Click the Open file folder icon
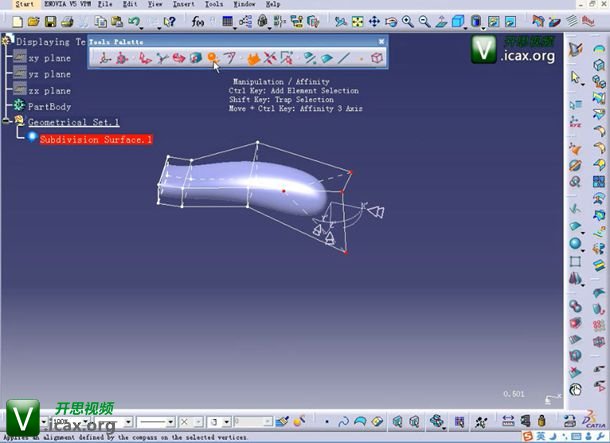This screenshot has width=610, height=443. (x=32, y=21)
